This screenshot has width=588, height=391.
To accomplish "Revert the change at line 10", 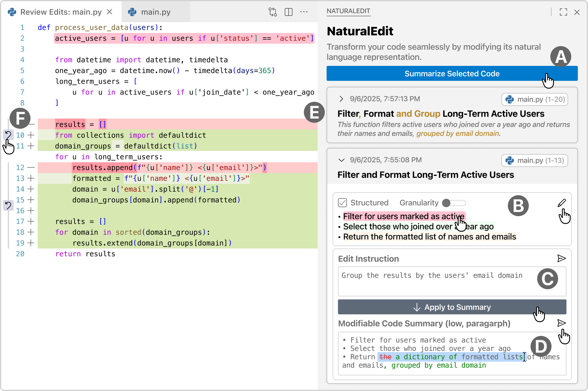I will (x=8, y=135).
